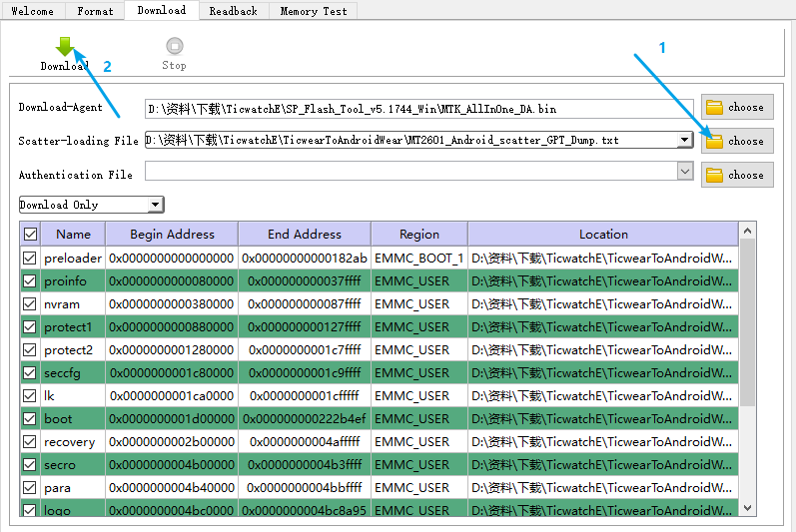Click the Begin Address column header
Screen dimensions: 796x532
[x=172, y=234]
